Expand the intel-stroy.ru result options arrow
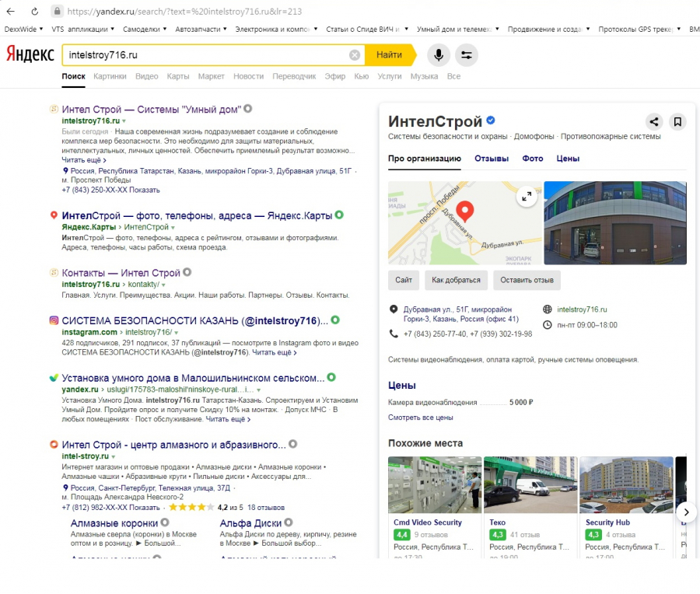Image resolution: width=700 pixels, height=594 pixels. pos(114,456)
